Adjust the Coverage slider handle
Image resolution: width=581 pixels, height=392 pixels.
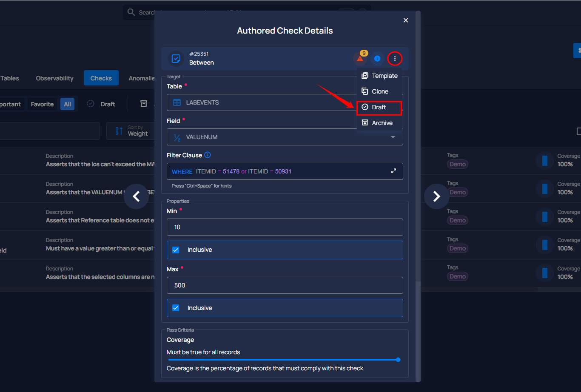point(398,360)
